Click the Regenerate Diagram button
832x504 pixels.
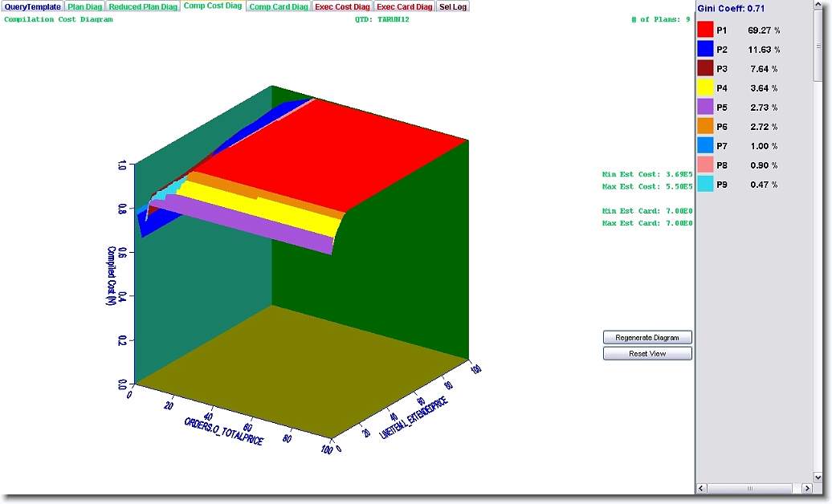[x=647, y=338]
